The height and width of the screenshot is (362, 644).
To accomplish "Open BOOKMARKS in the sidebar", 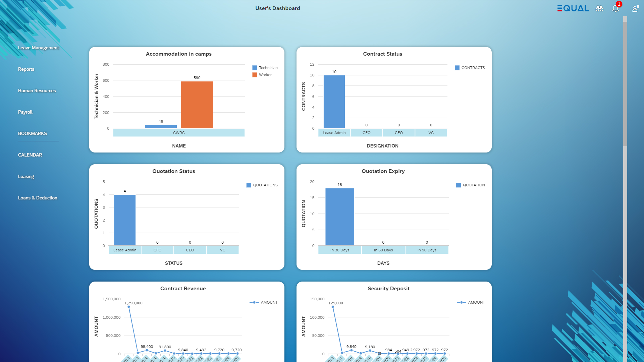I will tap(33, 133).
